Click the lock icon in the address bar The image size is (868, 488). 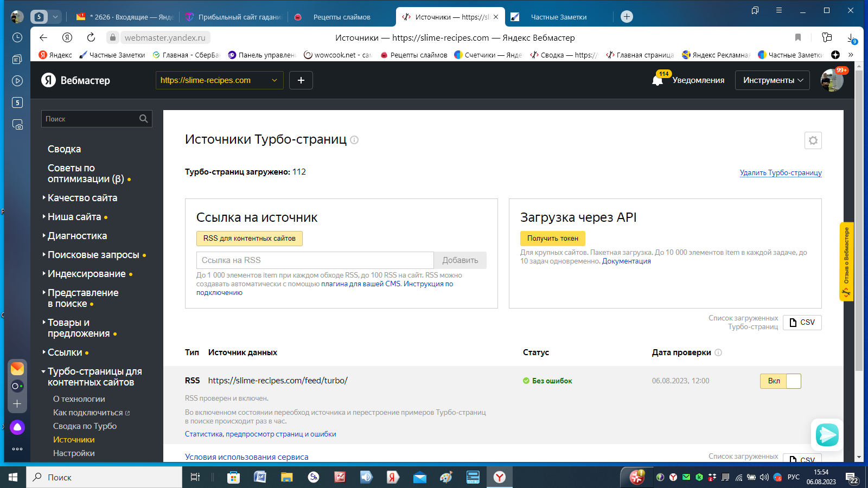click(112, 37)
